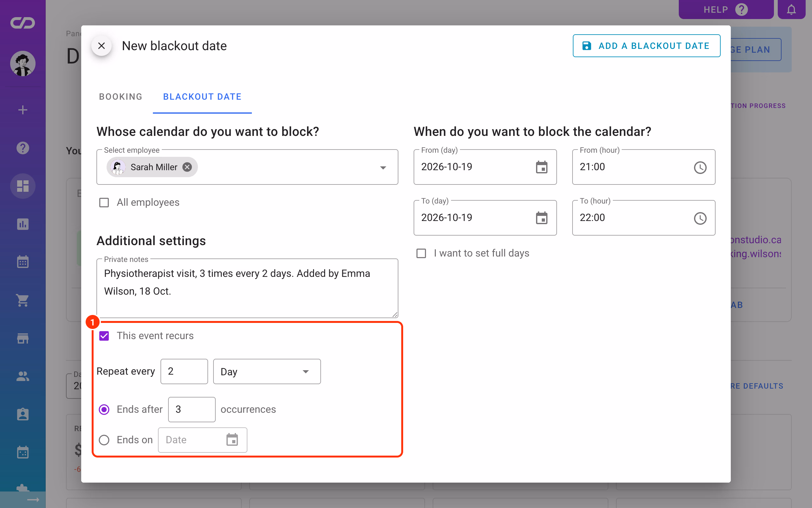Open notifications bell icon
The height and width of the screenshot is (508, 812).
coord(791,10)
